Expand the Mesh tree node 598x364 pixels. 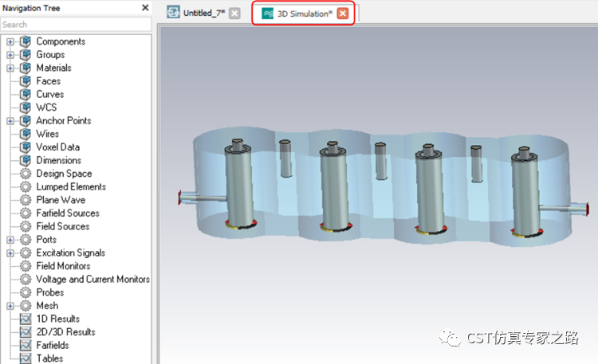[10, 306]
